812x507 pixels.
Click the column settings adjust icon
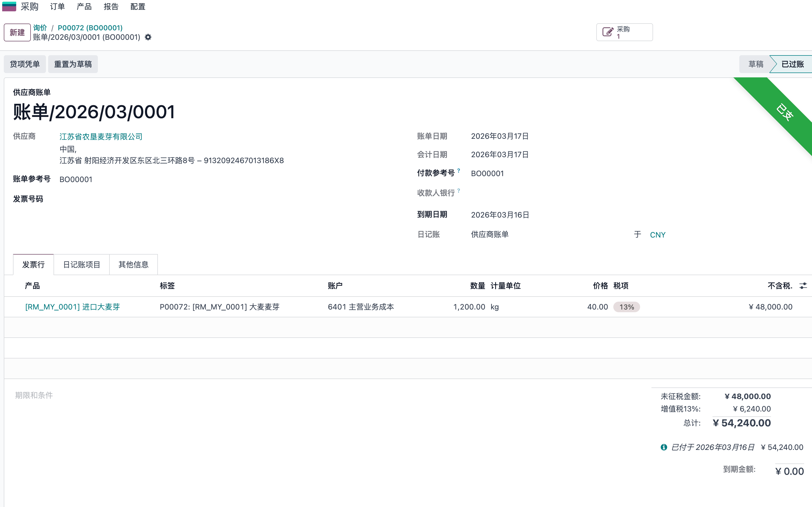tap(803, 286)
